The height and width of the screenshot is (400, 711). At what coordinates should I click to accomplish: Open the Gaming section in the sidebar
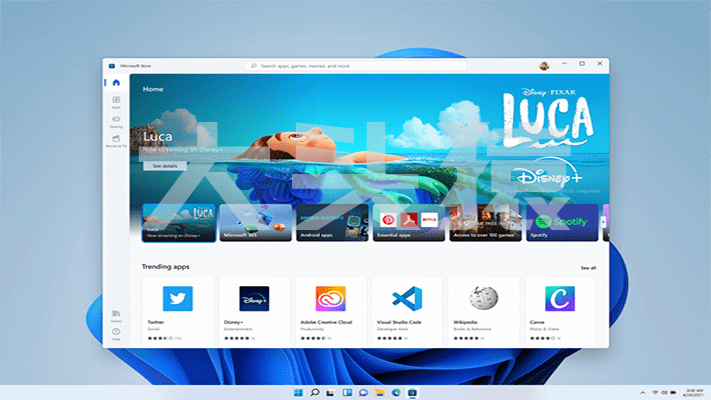pyautogui.click(x=116, y=122)
